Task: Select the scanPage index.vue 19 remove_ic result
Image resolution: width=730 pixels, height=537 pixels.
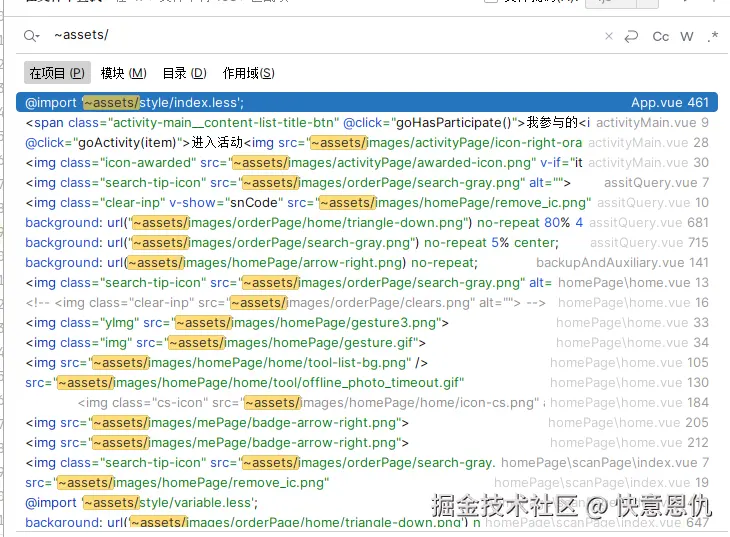Action: (367, 483)
